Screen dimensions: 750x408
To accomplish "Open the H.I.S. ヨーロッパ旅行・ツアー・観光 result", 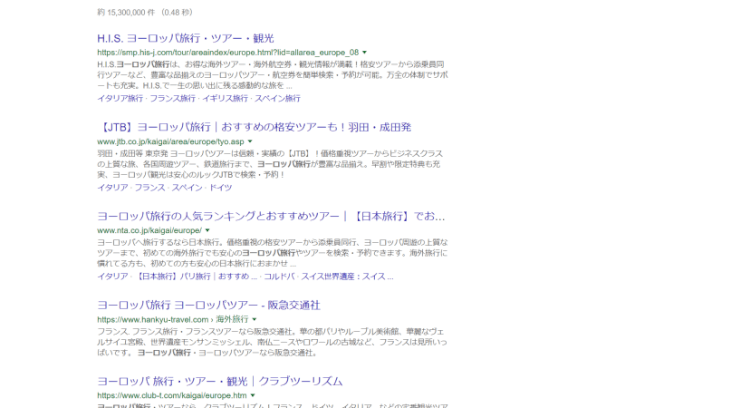I will 186,38.
